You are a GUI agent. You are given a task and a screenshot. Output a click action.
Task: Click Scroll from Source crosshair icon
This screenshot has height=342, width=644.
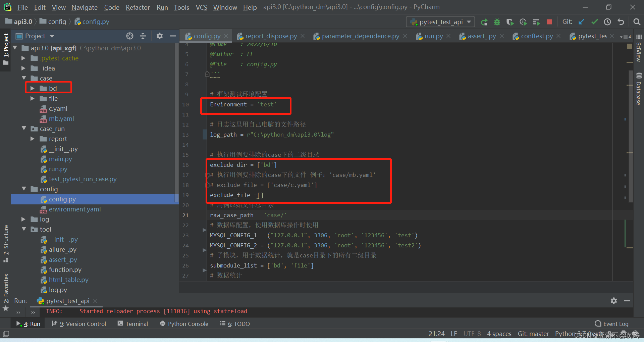coord(130,36)
